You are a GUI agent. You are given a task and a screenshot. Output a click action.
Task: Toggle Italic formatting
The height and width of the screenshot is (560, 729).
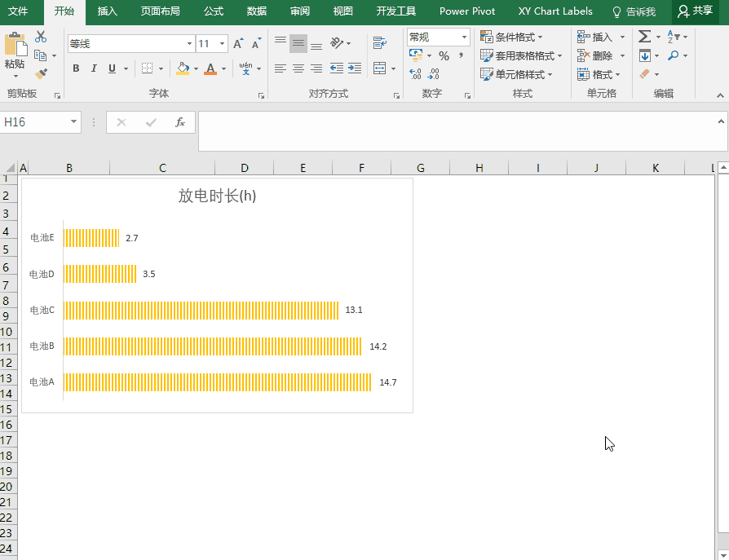(x=94, y=68)
